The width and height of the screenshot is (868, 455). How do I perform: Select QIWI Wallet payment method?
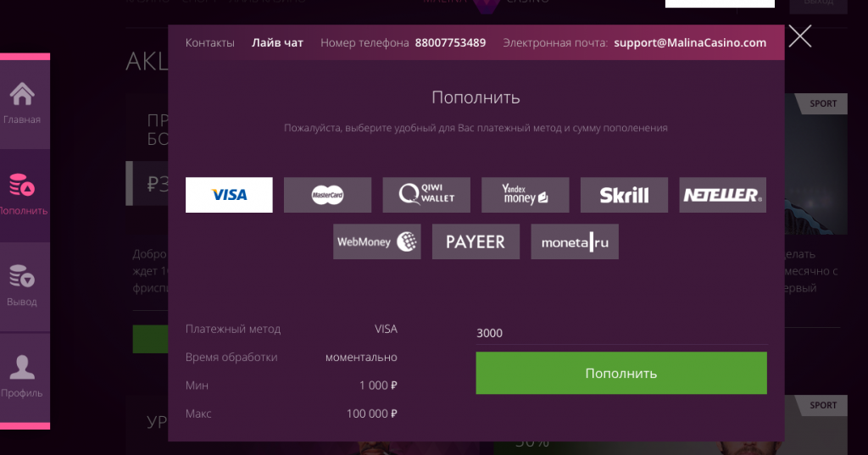click(x=426, y=195)
